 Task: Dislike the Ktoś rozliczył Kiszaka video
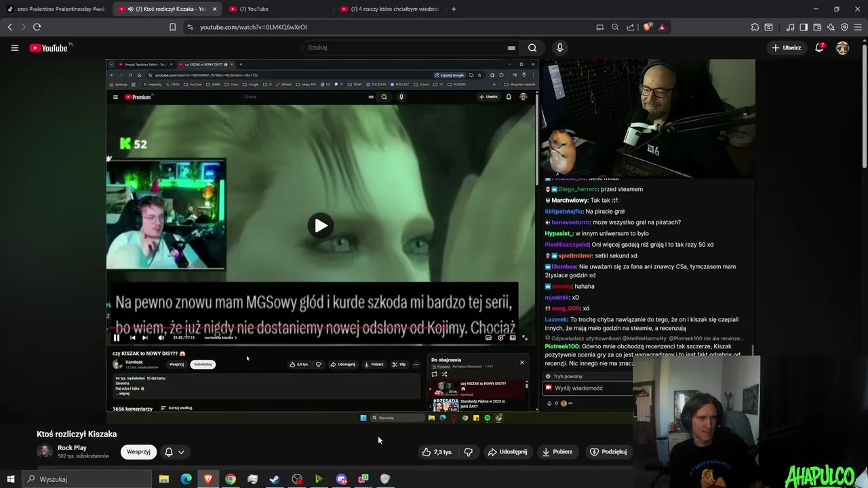(x=468, y=451)
